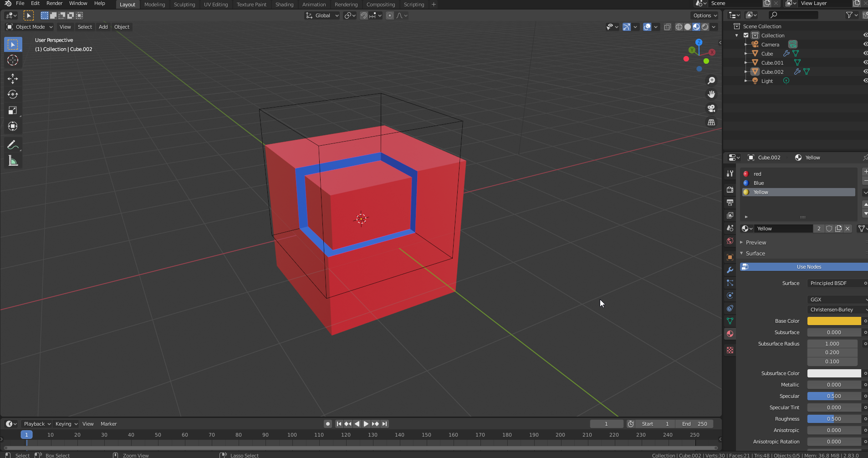
Task: Open the Options dropdown
Action: coord(705,15)
